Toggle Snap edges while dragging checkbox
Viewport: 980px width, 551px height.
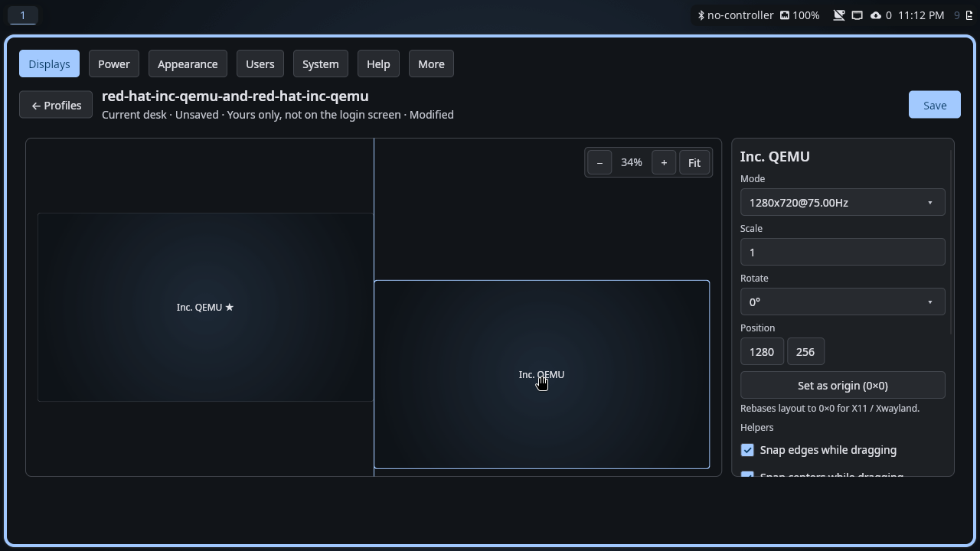click(747, 450)
